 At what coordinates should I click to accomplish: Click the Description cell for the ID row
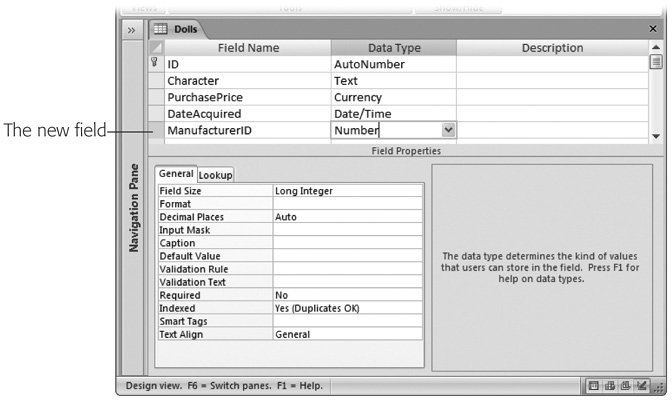coord(552,64)
